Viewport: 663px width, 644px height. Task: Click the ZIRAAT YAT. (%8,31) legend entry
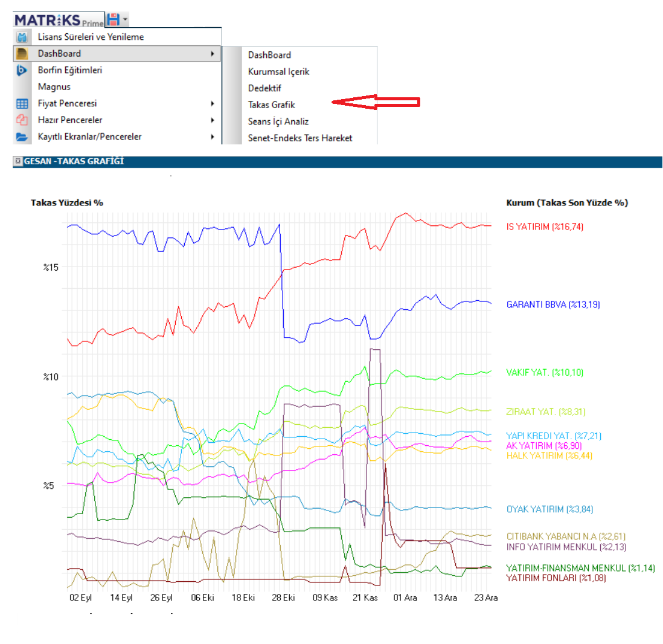click(546, 412)
